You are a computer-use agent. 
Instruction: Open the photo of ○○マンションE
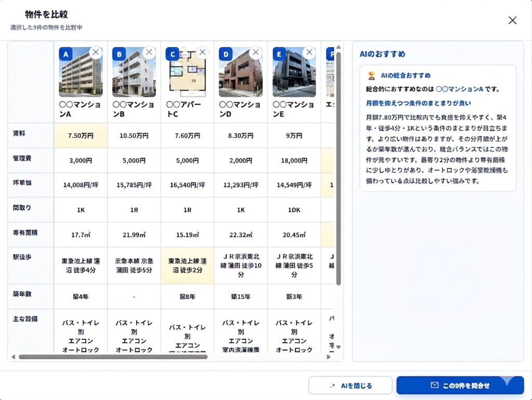coord(294,72)
